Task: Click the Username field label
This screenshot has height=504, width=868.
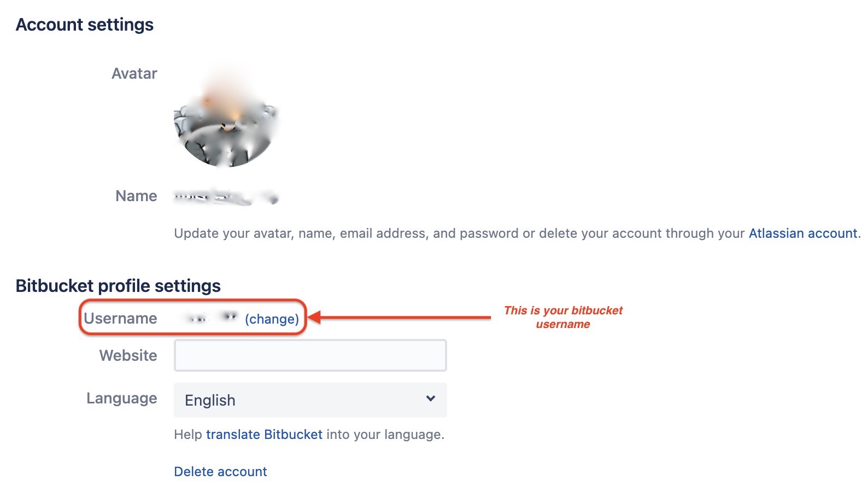Action: pyautogui.click(x=120, y=318)
